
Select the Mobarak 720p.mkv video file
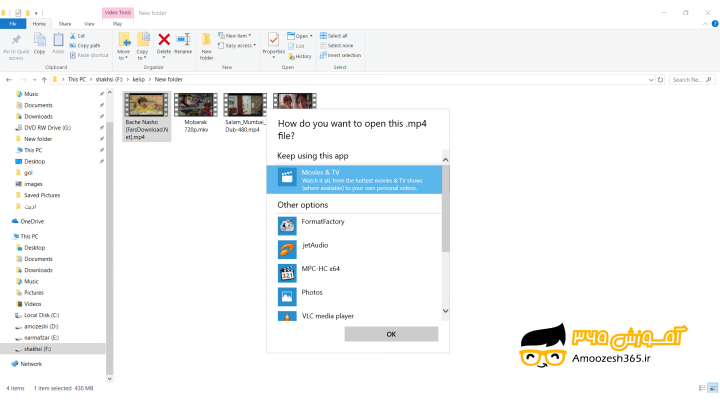pos(196,113)
